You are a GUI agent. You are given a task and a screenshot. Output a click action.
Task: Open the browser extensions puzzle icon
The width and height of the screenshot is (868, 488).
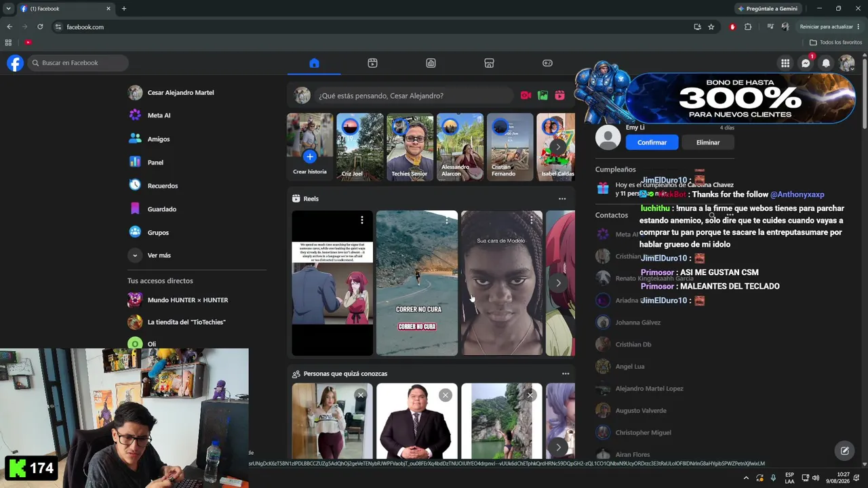click(x=748, y=27)
